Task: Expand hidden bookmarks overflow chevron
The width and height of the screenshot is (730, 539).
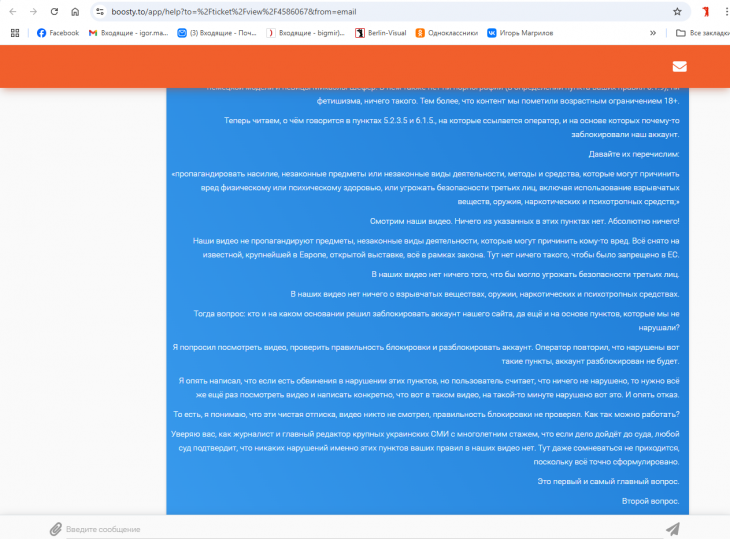Action: (653, 33)
